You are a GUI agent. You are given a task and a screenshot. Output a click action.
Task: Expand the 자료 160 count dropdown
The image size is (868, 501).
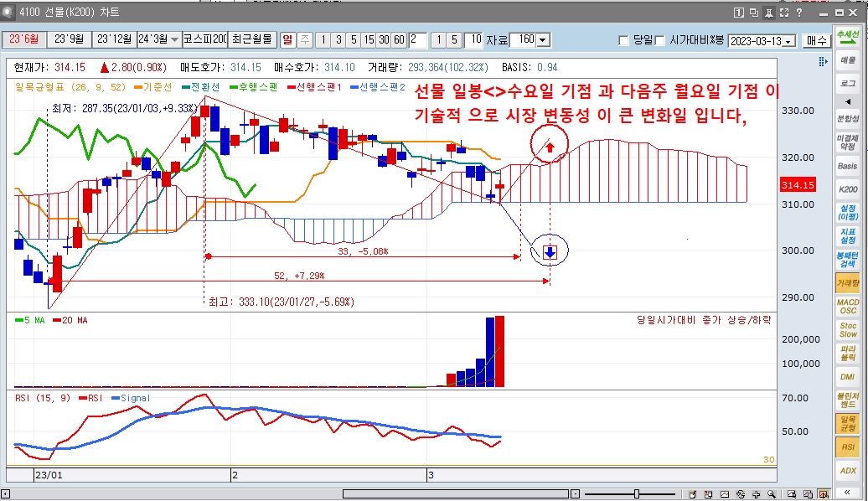pos(543,40)
